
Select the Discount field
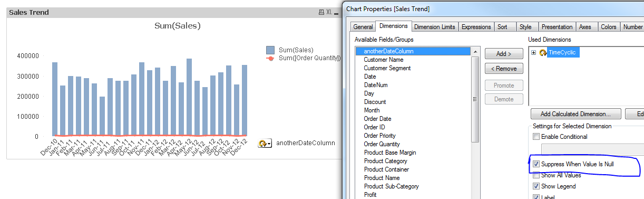[x=413, y=102]
